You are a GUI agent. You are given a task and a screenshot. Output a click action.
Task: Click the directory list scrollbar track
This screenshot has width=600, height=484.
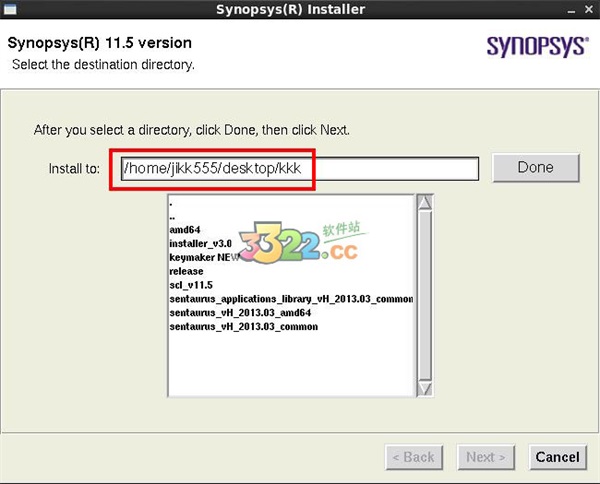425,295
